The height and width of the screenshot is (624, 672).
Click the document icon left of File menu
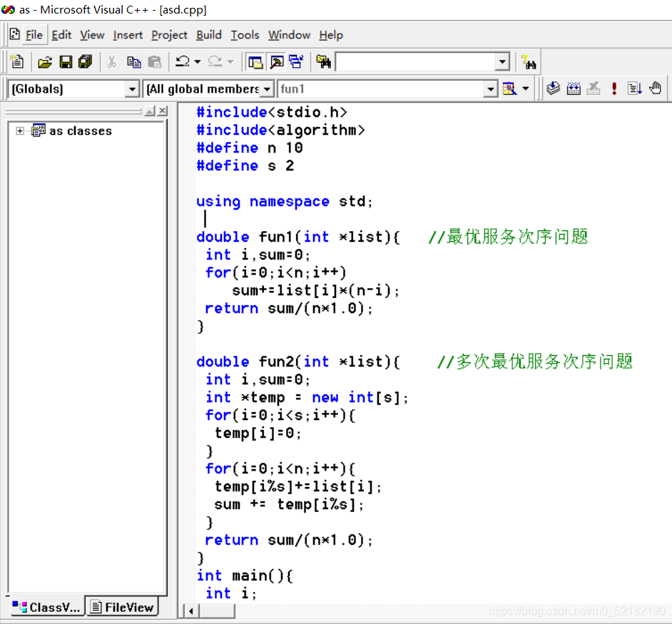[14, 34]
